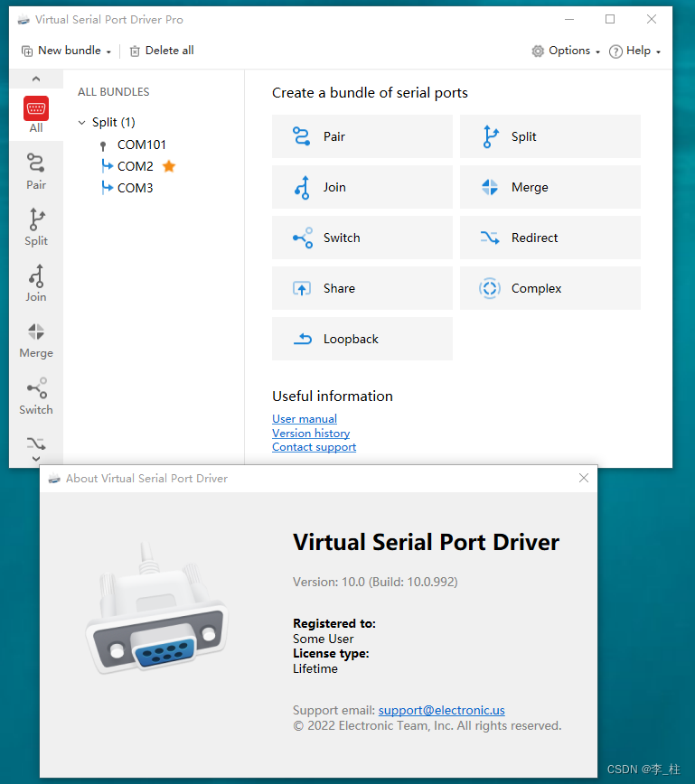Screen dimensions: 695x784
Task: Open the Options dropdown menu
Action: [x=566, y=51]
